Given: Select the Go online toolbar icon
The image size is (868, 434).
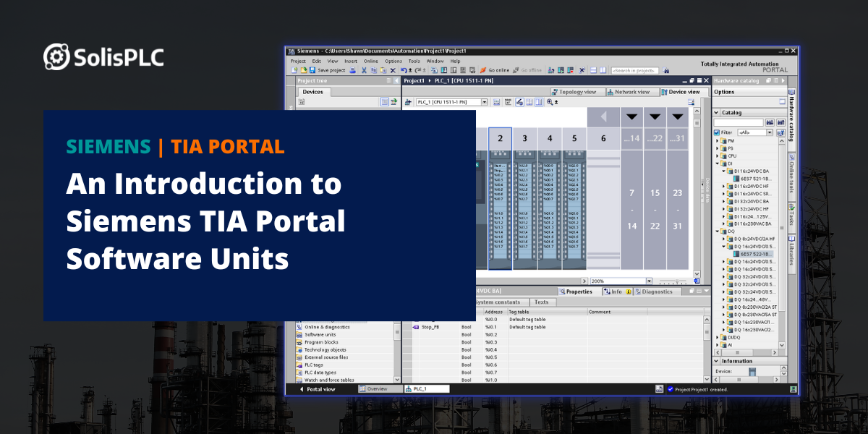Looking at the screenshot, I should pyautogui.click(x=483, y=70).
